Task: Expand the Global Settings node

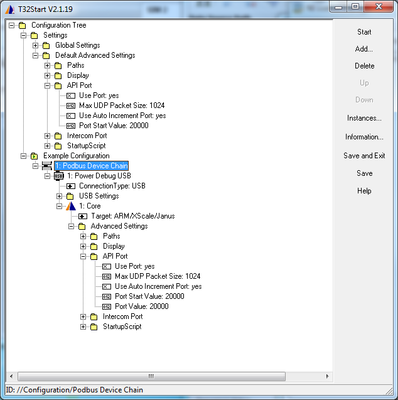Action: click(35, 45)
